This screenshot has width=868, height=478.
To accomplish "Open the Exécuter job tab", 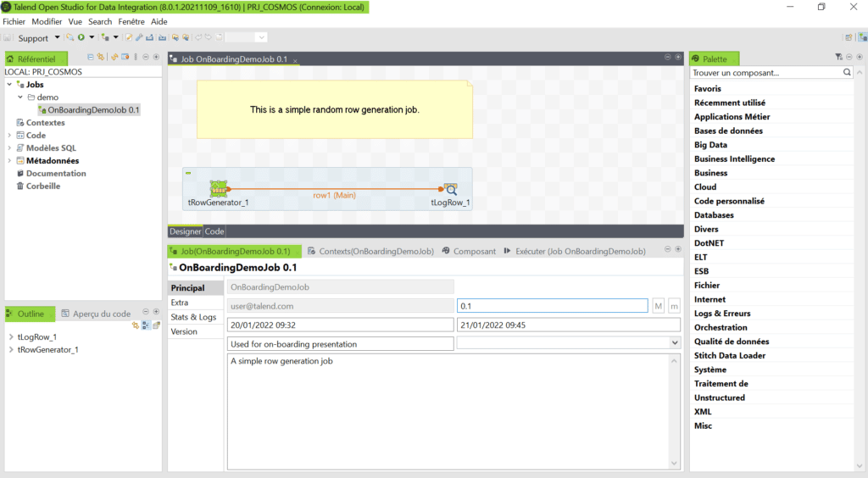I will (x=575, y=251).
